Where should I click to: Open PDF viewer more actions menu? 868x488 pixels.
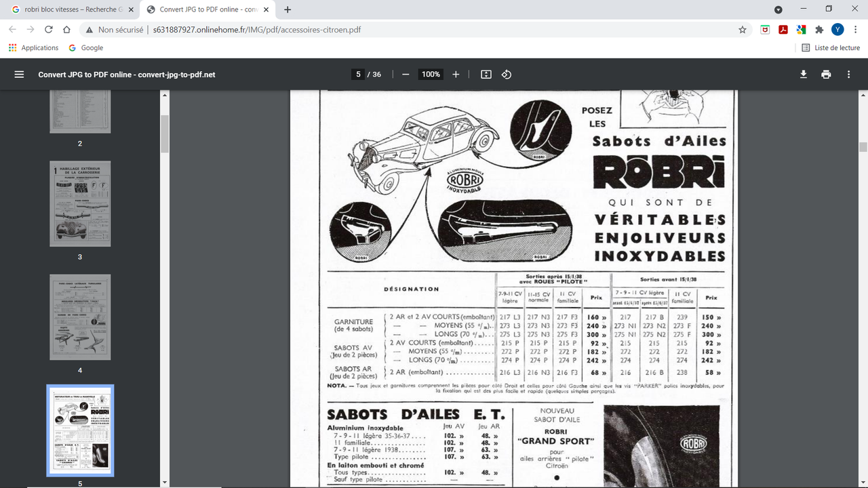pyautogui.click(x=848, y=75)
